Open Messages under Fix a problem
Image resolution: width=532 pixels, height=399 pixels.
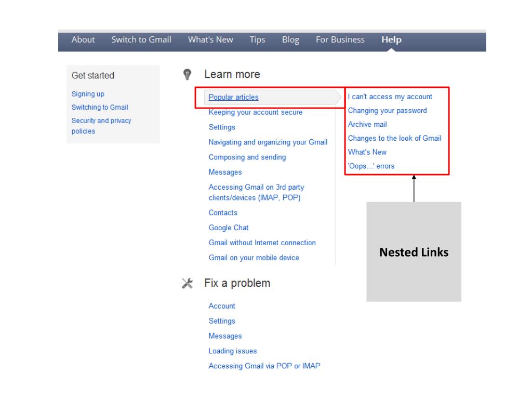tap(225, 336)
